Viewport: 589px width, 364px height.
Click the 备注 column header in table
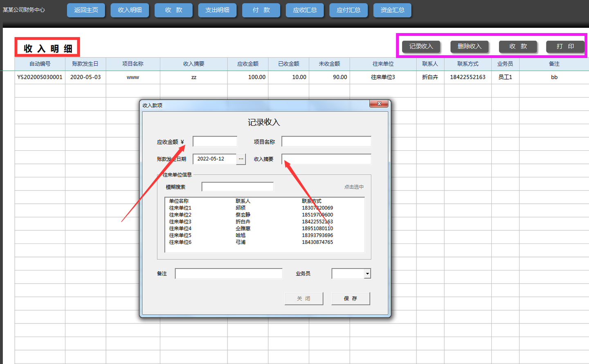[x=554, y=64]
